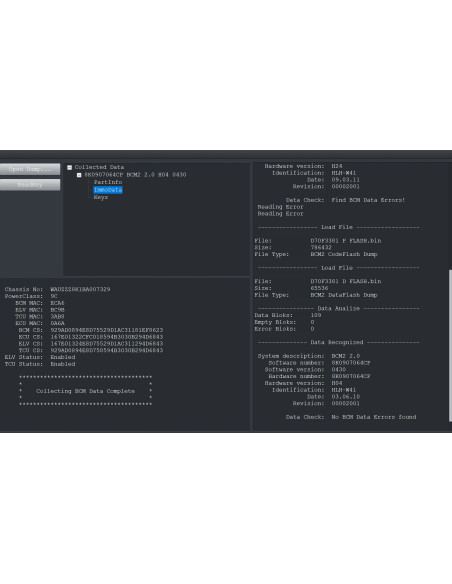Select the highlighted Immodata tree item
The height and width of the screenshot is (584, 452).
pyautogui.click(x=108, y=190)
